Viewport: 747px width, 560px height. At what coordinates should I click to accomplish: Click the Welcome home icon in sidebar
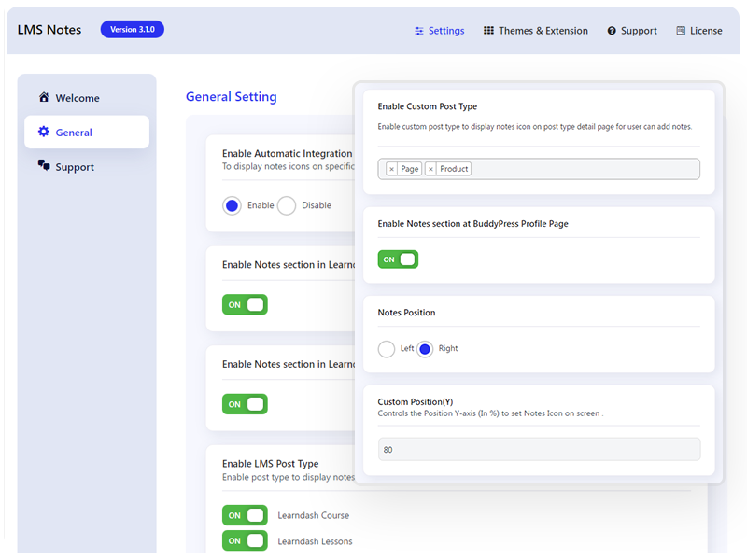pos(44,97)
